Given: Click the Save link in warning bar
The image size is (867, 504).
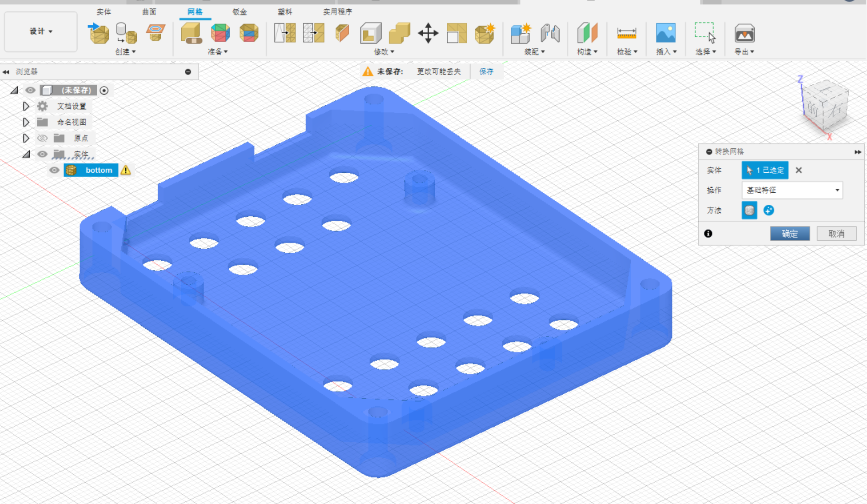Looking at the screenshot, I should 486,71.
